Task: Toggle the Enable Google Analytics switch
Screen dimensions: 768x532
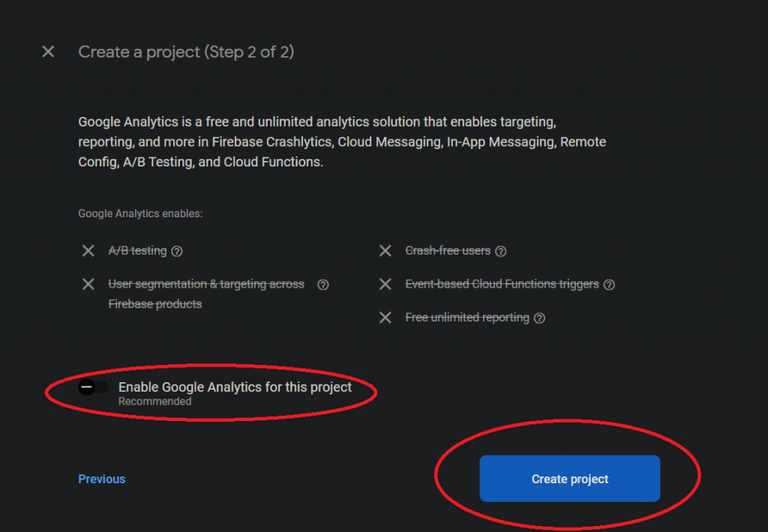Action: 93,387
